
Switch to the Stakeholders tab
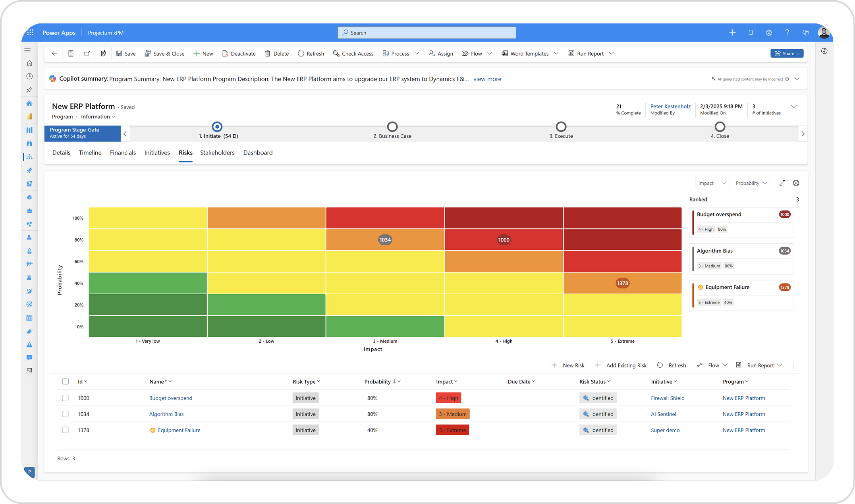(x=217, y=153)
